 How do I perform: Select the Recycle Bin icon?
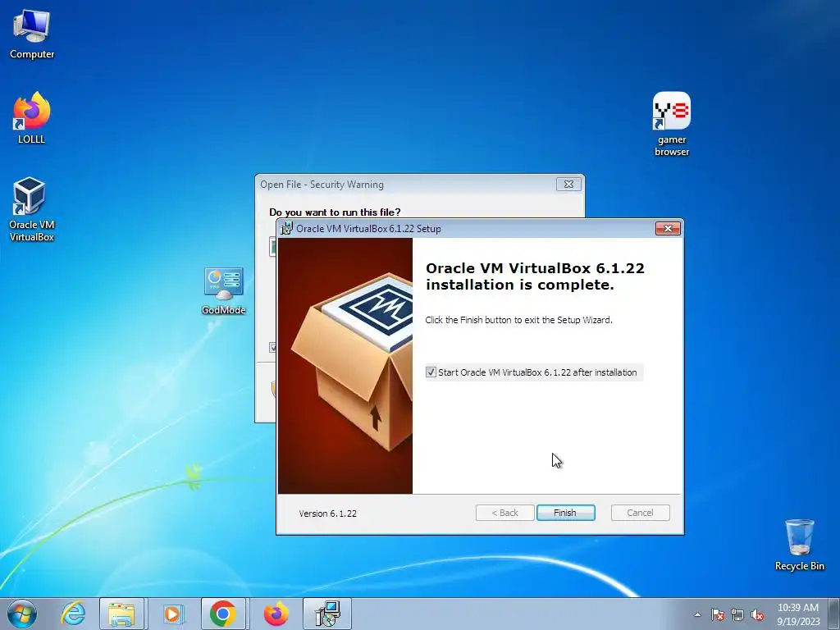click(799, 545)
